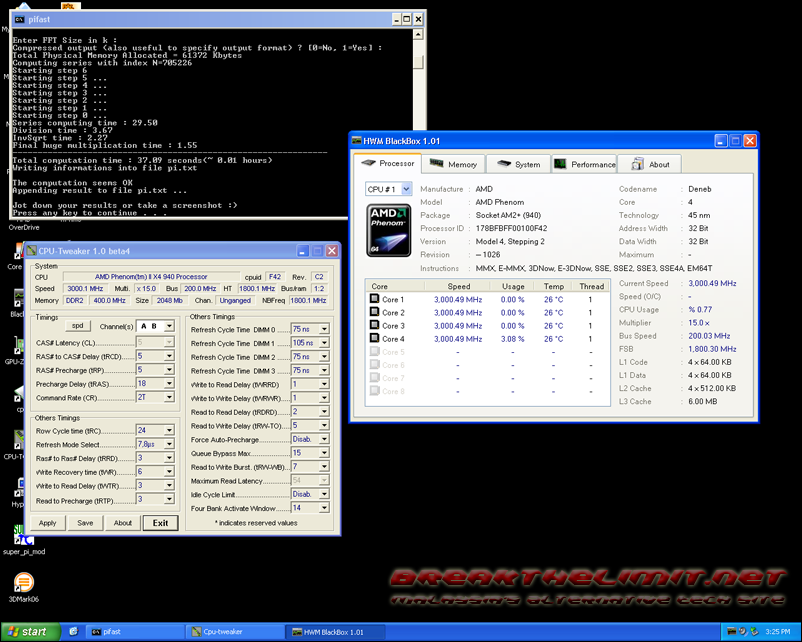Click the pifast console title bar icon

pyautogui.click(x=19, y=19)
